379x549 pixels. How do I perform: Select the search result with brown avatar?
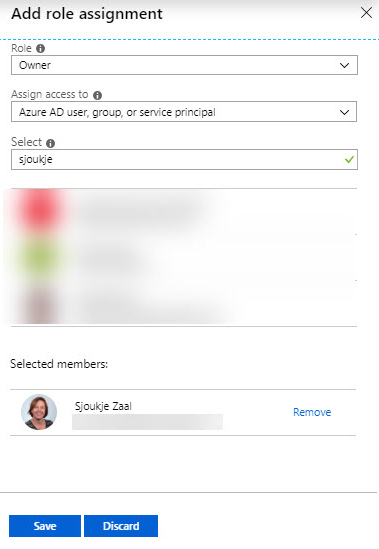184,303
